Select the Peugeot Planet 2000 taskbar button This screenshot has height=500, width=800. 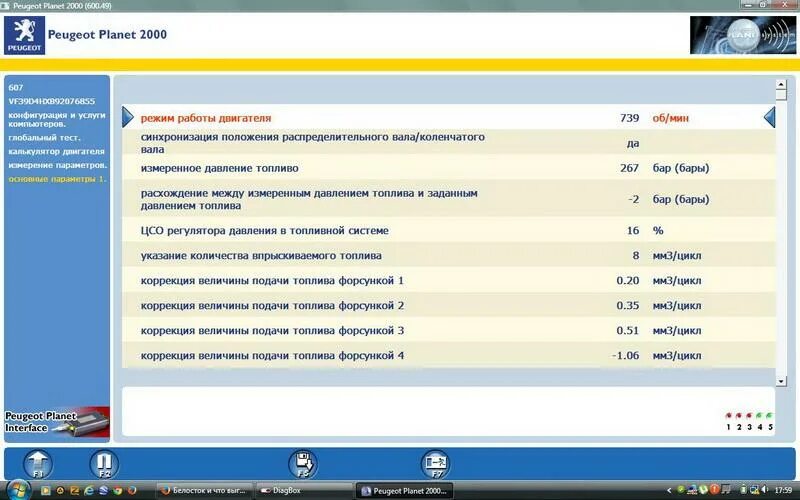[404, 491]
